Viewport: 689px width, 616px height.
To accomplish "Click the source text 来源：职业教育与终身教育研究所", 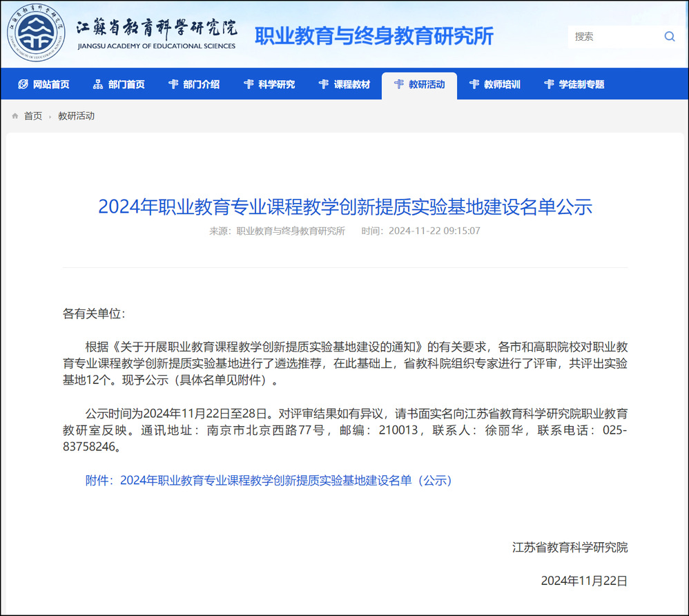I will click(277, 231).
